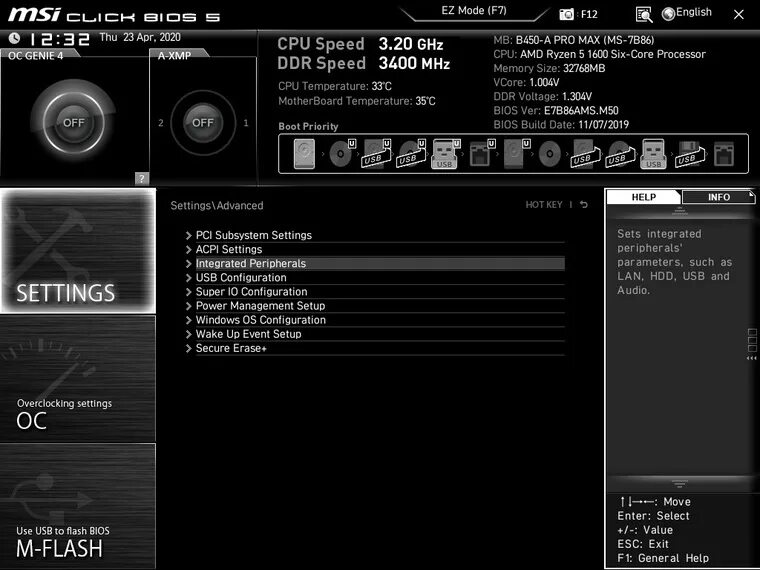The image size is (760, 570).
Task: Click the triple-arrow collapse icon on help panel edge
Action: tap(752, 358)
